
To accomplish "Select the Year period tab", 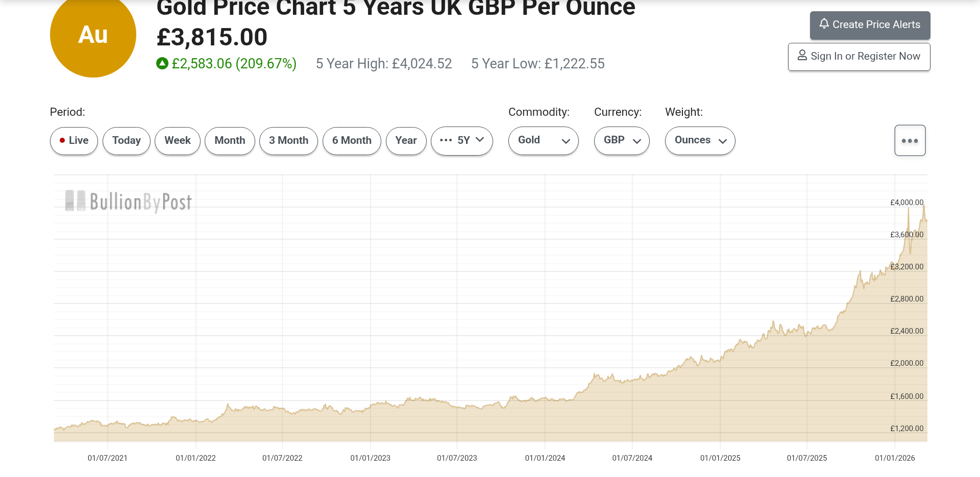I will tap(406, 140).
